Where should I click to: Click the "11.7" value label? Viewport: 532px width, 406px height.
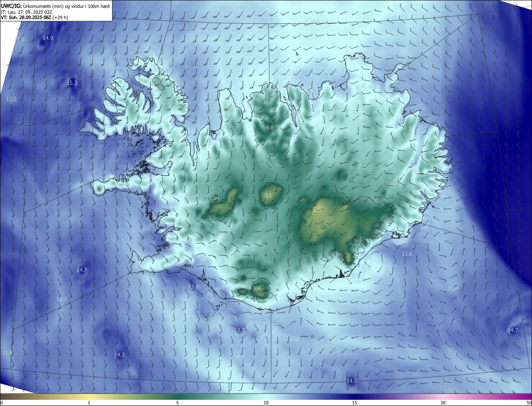(61, 299)
